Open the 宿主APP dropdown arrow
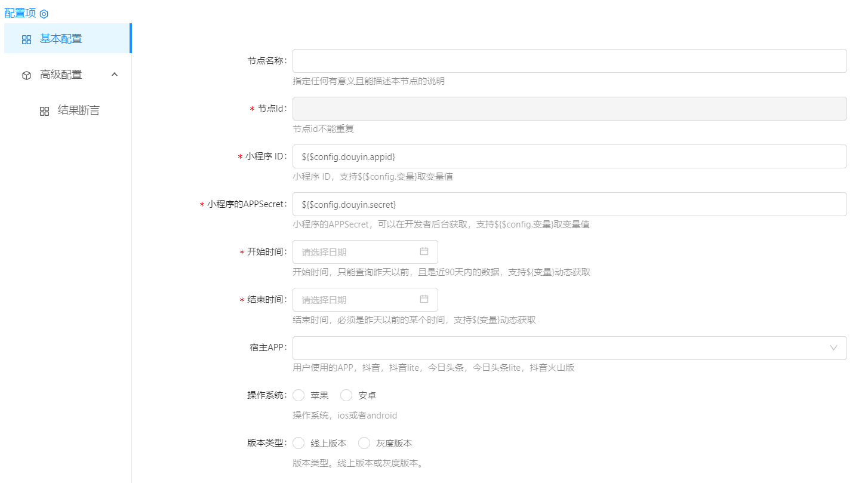This screenshot has height=483, width=868. (x=833, y=347)
